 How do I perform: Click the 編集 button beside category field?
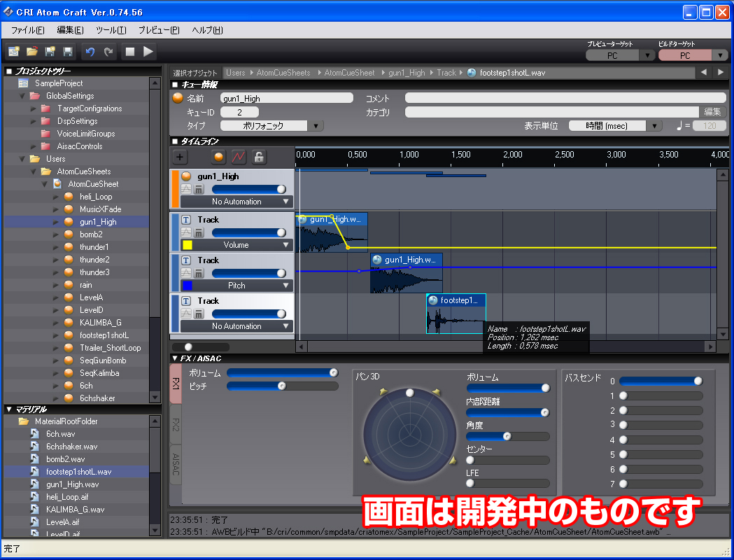pyautogui.click(x=712, y=112)
